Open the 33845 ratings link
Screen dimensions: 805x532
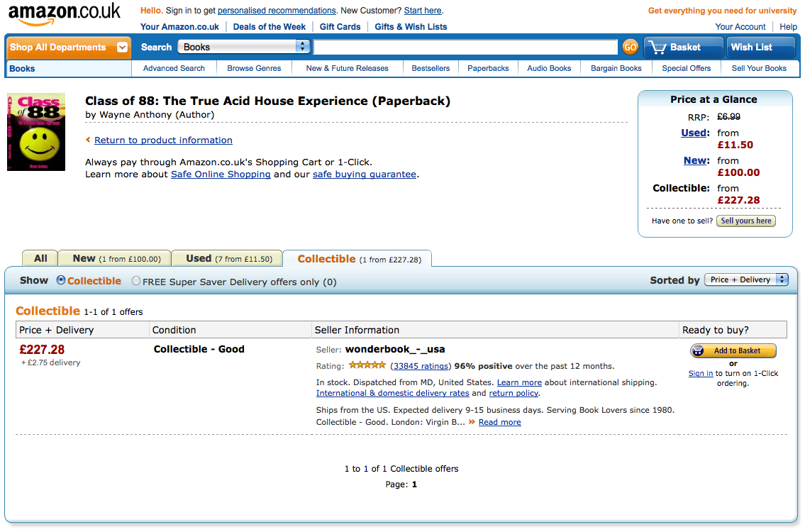[x=421, y=366]
